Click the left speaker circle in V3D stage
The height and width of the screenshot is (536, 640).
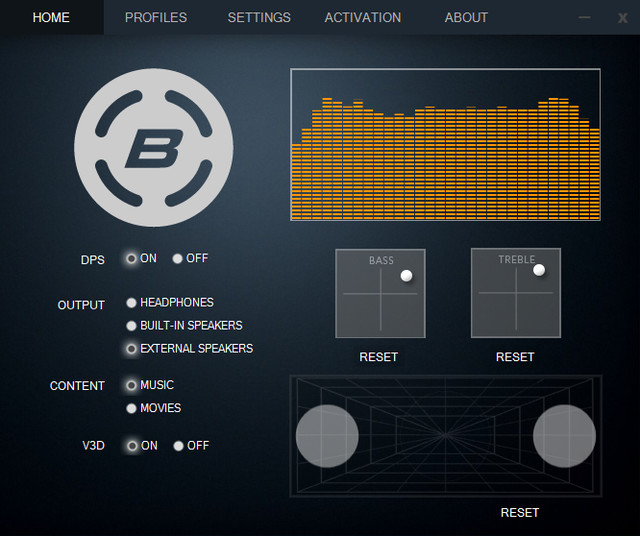[327, 436]
